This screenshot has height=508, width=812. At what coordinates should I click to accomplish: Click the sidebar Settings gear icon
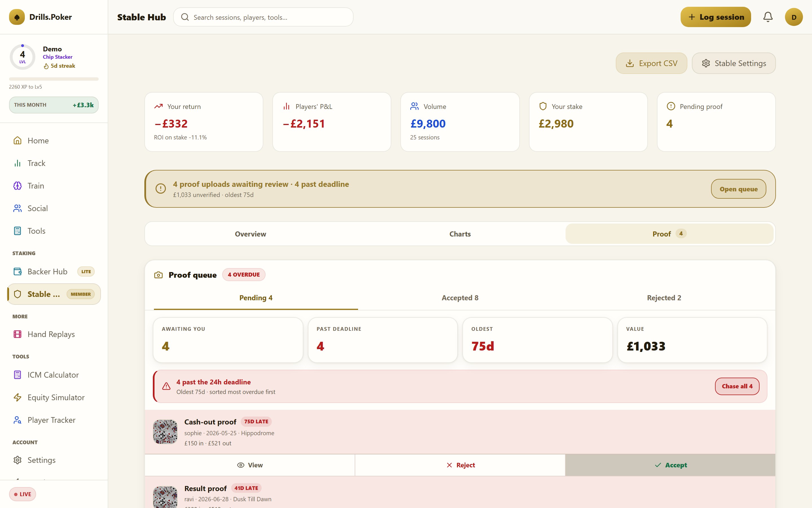(17, 460)
